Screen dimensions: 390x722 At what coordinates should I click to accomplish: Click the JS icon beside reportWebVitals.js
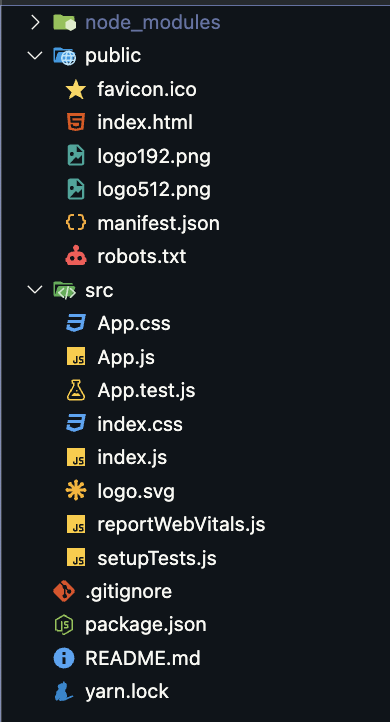coord(76,524)
